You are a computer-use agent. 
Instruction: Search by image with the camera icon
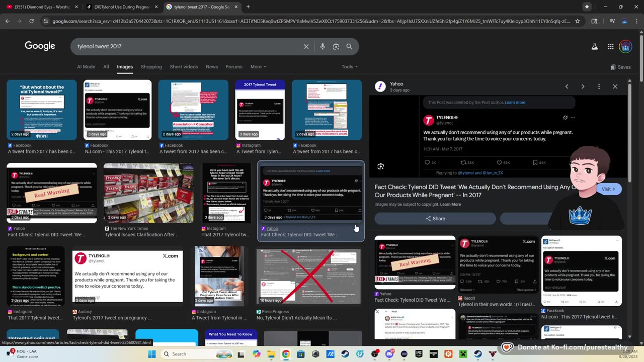pyautogui.click(x=336, y=46)
